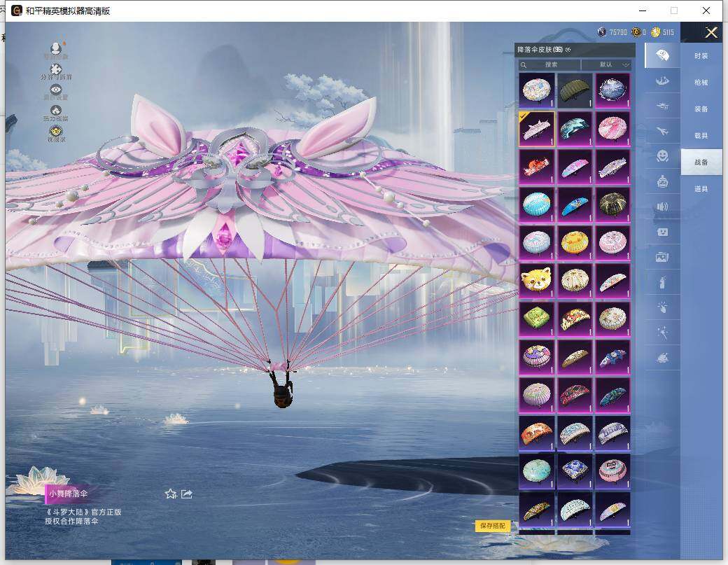Image resolution: width=728 pixels, height=565 pixels.
Task: Select the chat sticker face category icon
Action: click(x=662, y=232)
